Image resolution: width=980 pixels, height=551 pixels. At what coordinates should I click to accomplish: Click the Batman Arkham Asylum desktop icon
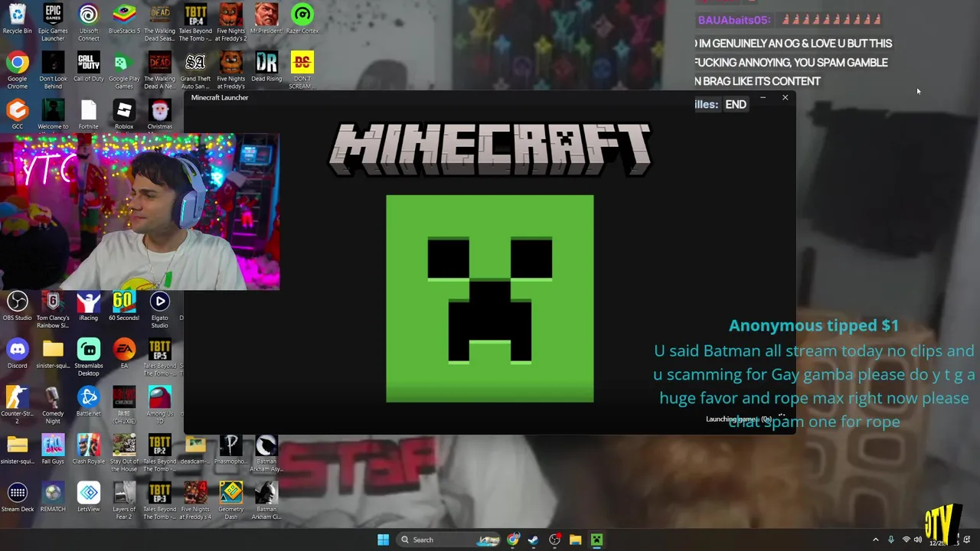click(266, 453)
